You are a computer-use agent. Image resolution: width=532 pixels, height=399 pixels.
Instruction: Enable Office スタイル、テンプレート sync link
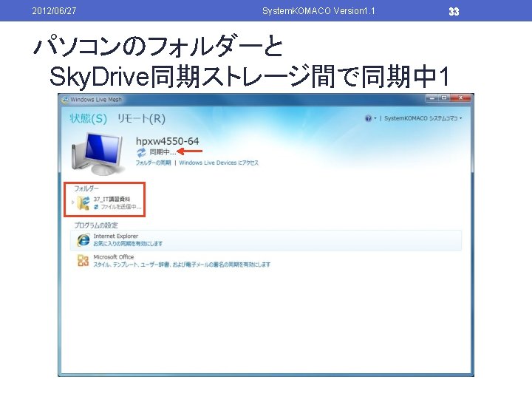pyautogui.click(x=182, y=265)
